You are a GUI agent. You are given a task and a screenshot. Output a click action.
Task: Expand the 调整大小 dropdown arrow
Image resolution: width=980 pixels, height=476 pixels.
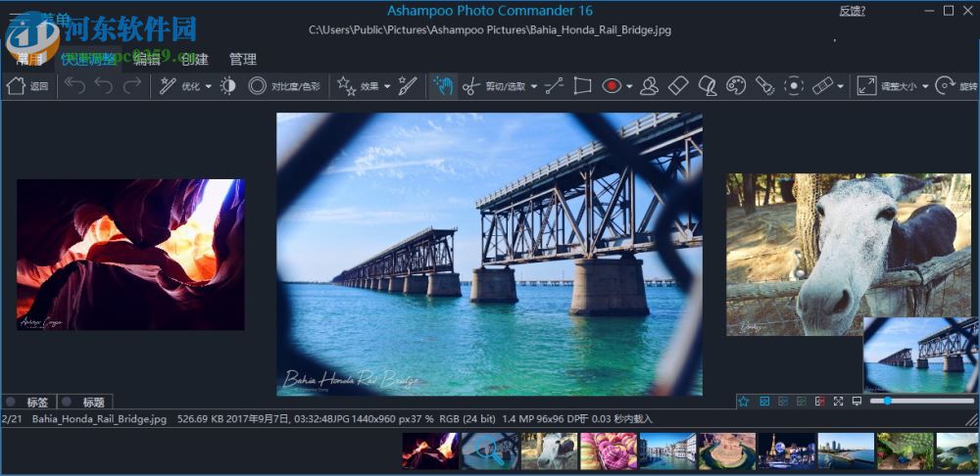click(x=926, y=86)
